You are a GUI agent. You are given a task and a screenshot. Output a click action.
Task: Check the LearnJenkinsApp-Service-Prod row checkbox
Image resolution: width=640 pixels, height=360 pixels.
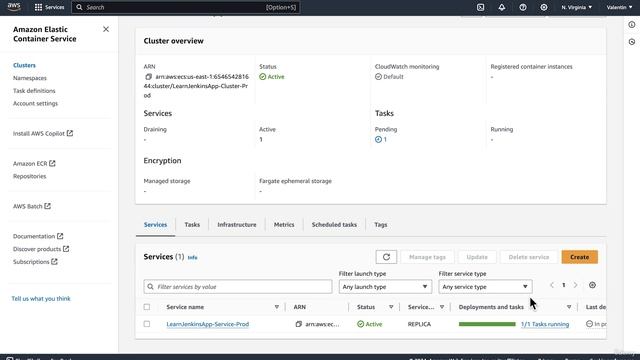147,324
